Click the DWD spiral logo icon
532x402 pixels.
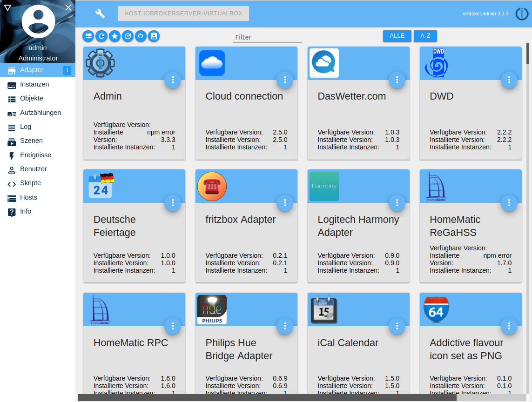[x=437, y=63]
